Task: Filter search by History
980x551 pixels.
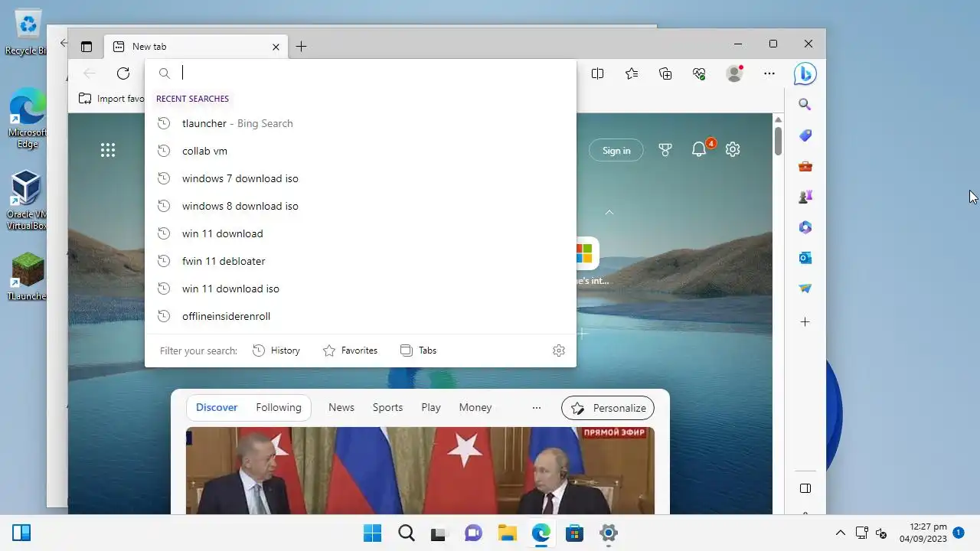Action: click(276, 350)
